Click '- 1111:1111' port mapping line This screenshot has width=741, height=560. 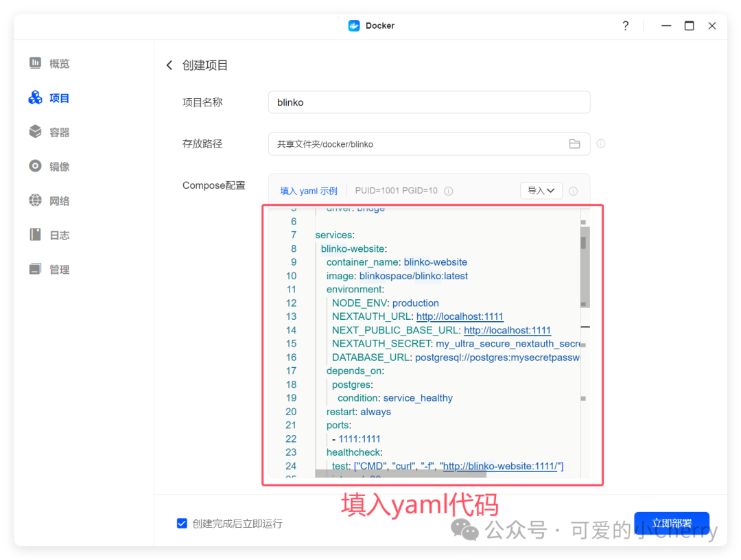point(356,439)
